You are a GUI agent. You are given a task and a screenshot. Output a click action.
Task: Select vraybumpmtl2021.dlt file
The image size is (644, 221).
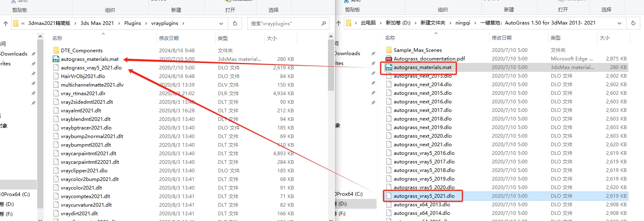coord(86,145)
